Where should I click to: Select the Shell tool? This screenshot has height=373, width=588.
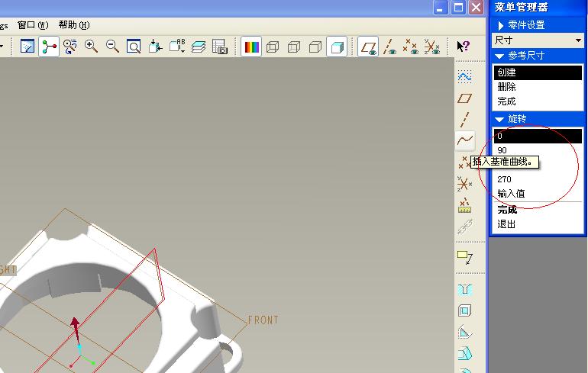464,310
